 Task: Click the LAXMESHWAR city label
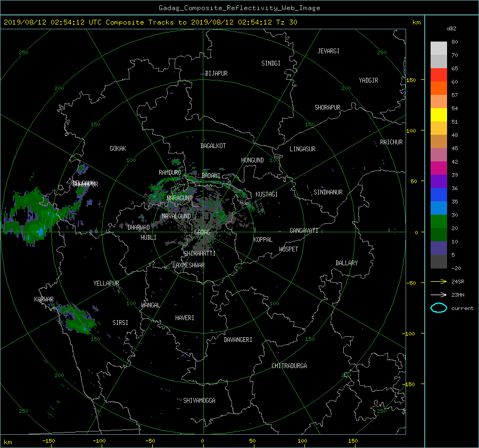[x=188, y=265]
